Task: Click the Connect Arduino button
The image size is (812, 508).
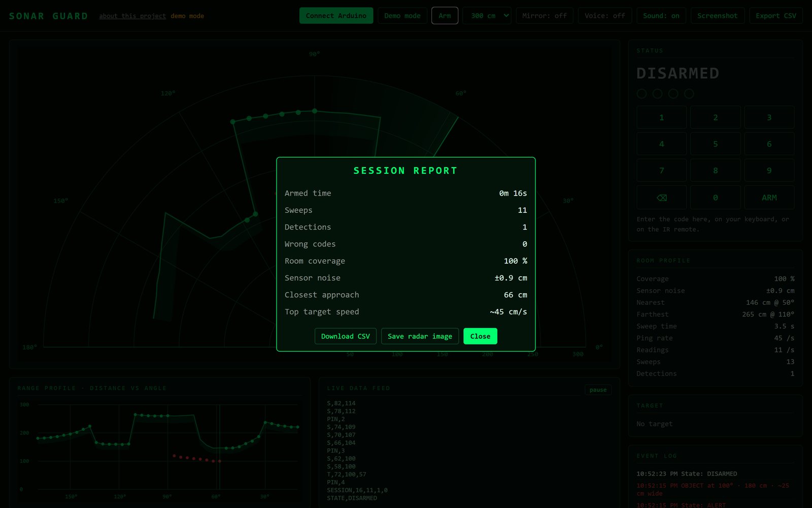Action: (x=336, y=16)
